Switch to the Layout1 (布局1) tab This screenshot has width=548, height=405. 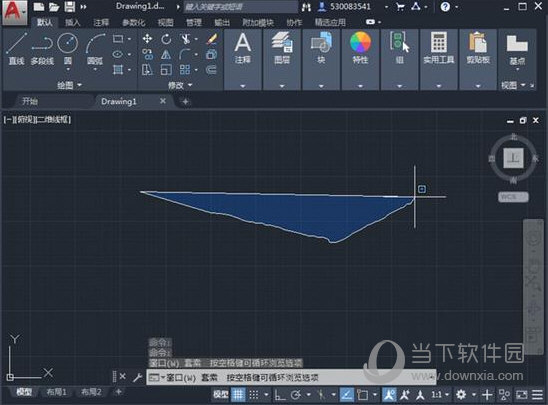pos(57,392)
